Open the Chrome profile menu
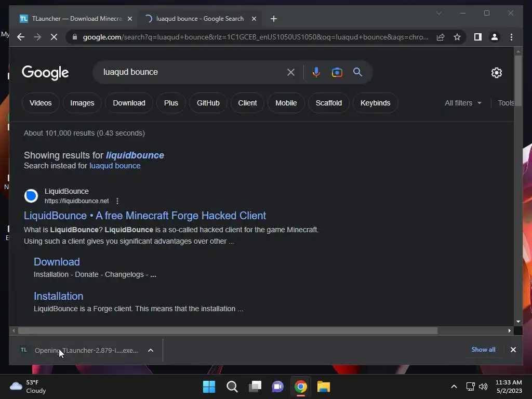Viewport: 532px width, 399px height. tap(495, 37)
